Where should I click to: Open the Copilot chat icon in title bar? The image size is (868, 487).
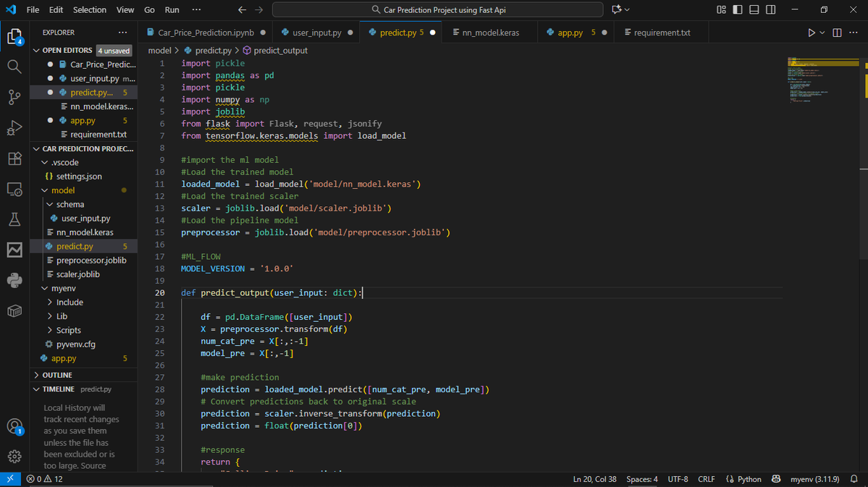click(x=617, y=10)
